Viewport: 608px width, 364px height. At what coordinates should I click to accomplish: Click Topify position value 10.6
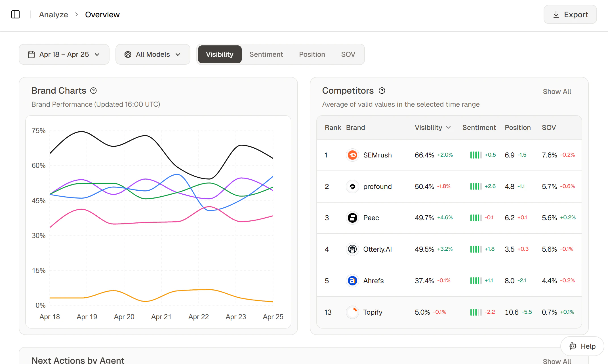(512, 312)
